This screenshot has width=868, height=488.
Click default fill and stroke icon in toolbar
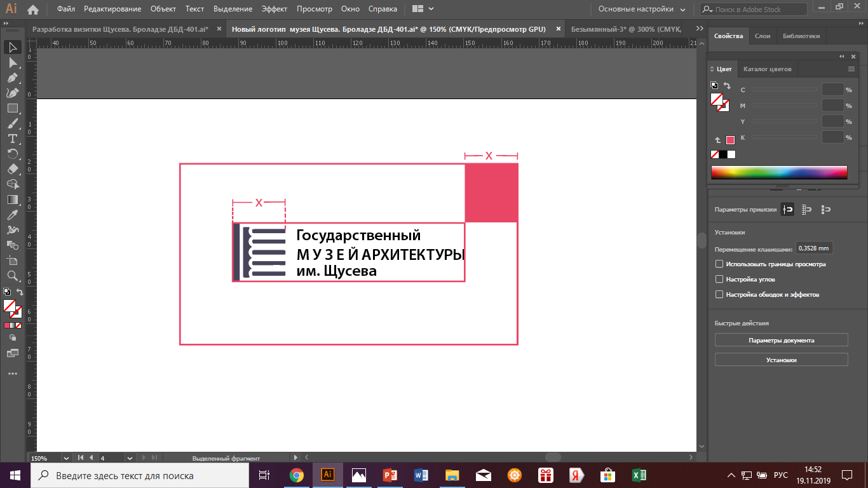pos(6,292)
